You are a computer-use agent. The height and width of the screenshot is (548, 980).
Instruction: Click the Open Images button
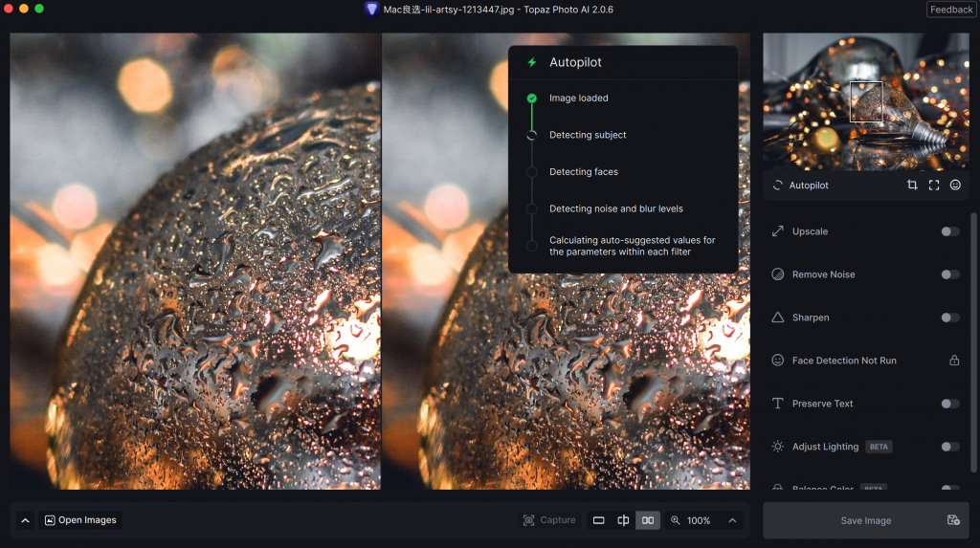(x=80, y=520)
